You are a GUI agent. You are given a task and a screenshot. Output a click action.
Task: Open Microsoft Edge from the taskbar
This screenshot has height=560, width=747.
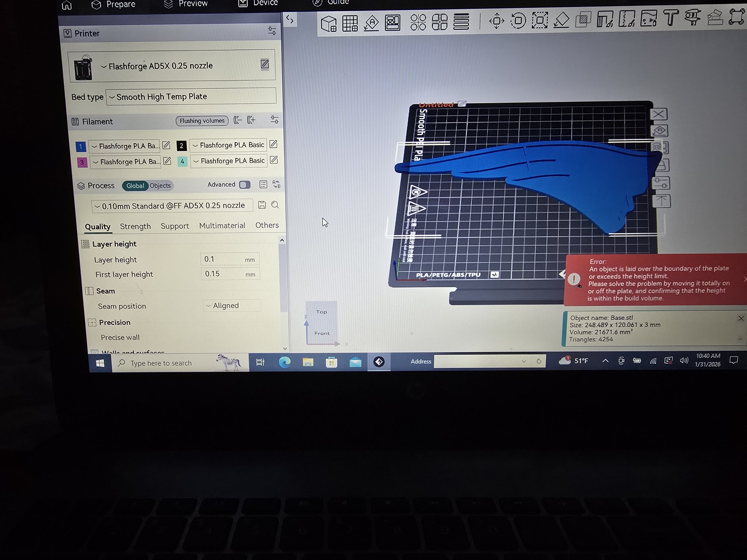tap(285, 362)
